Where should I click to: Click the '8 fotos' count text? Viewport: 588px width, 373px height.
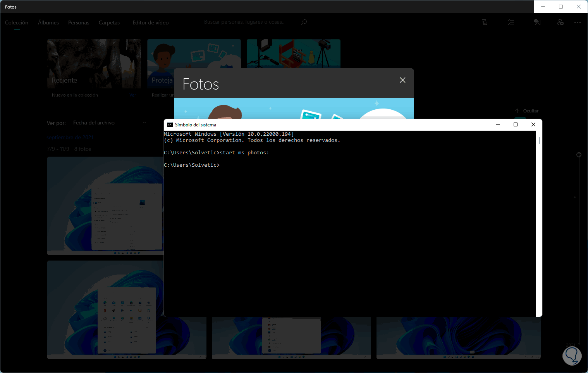(x=83, y=149)
